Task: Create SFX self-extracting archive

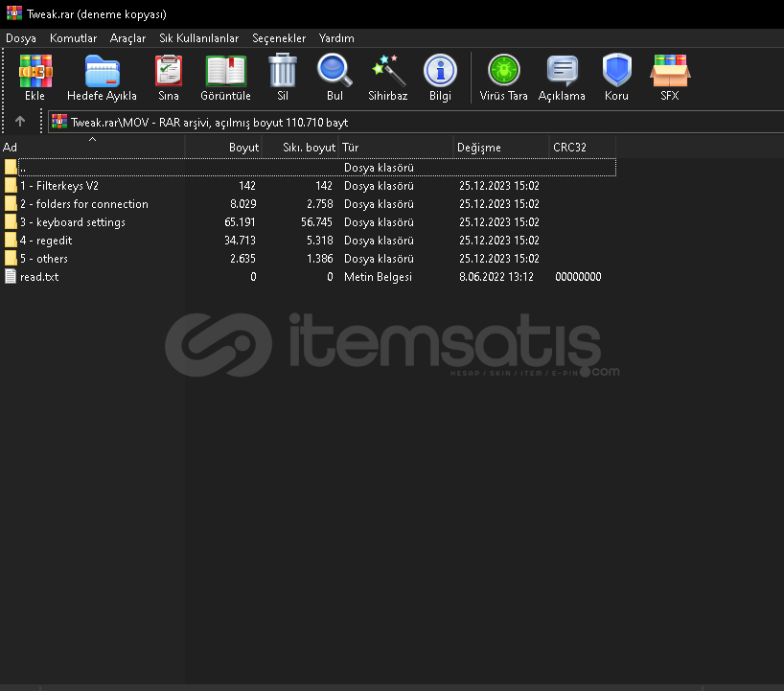Action: point(669,78)
